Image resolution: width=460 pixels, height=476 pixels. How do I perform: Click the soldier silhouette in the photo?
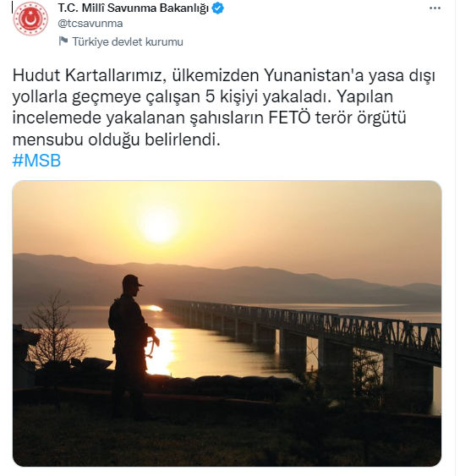click(x=130, y=343)
